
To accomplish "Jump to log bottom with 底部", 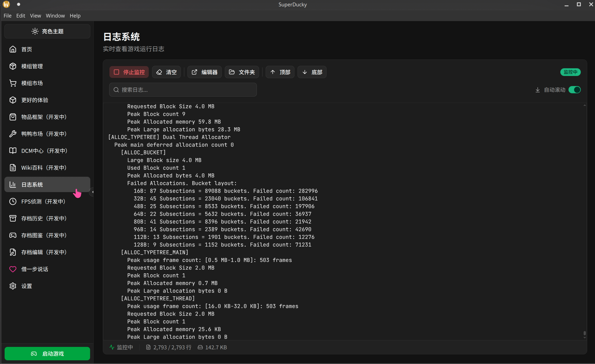I will (x=312, y=72).
